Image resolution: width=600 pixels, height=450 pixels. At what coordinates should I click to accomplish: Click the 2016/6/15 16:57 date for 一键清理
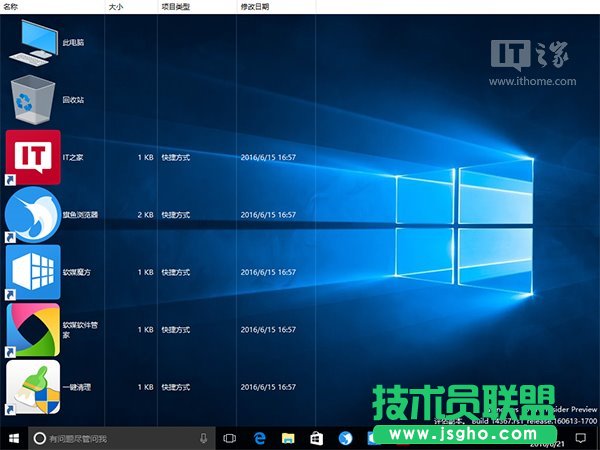[268, 387]
